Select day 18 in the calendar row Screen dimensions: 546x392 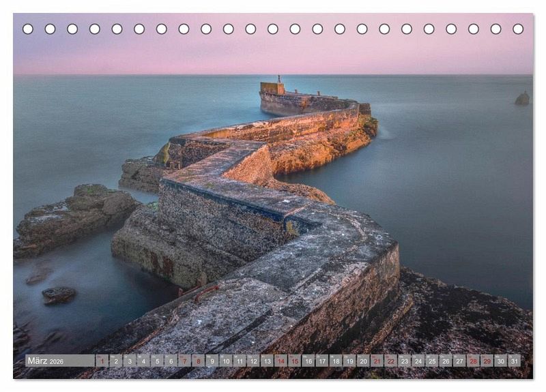335,361
